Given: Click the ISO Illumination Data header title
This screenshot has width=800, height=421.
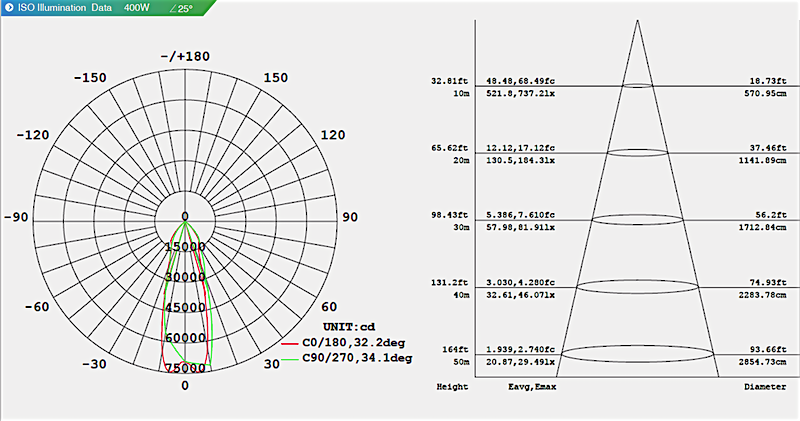Looking at the screenshot, I should (65, 8).
